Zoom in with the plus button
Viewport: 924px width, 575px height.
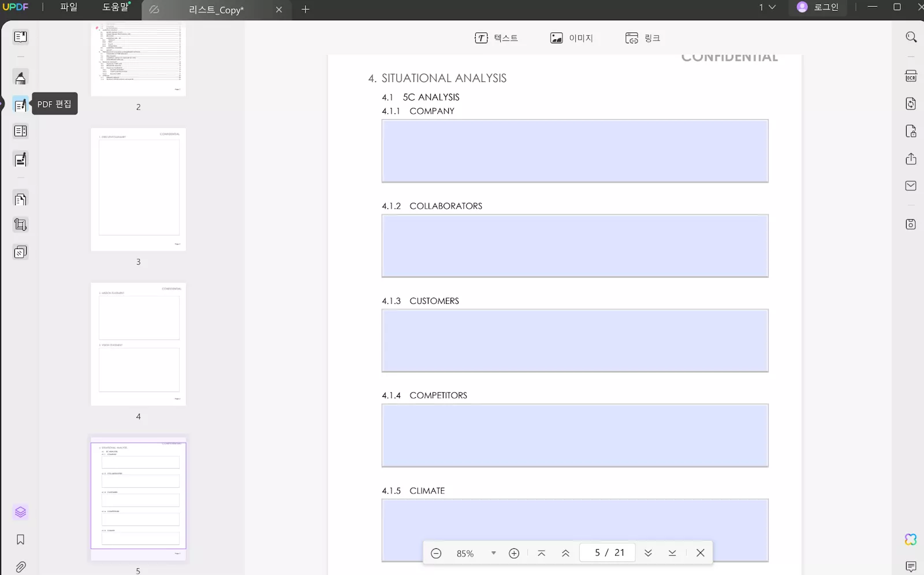point(514,554)
